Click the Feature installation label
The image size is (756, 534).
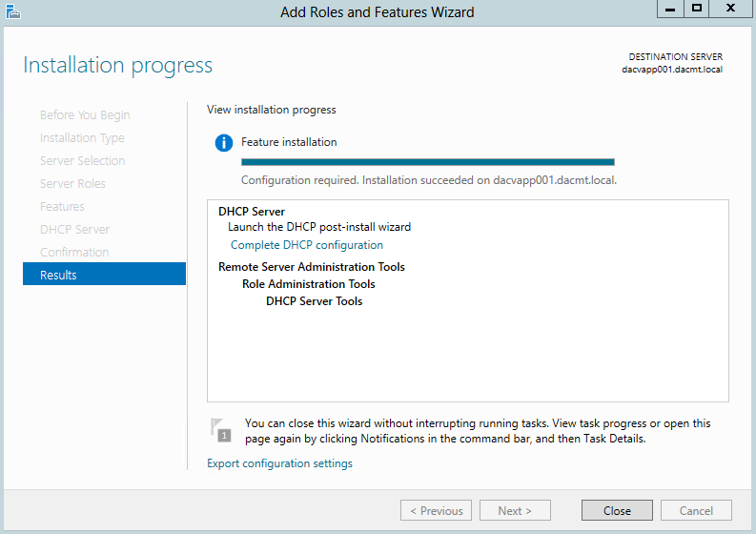(x=289, y=142)
